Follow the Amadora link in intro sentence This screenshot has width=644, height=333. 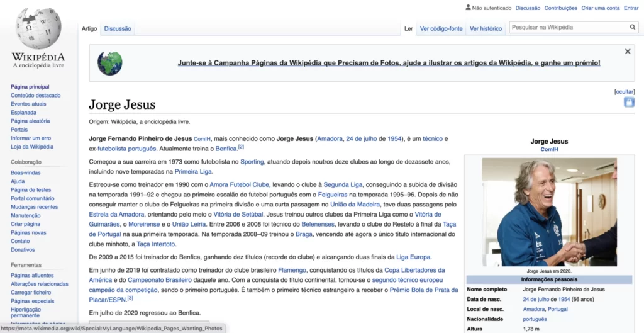coord(330,139)
